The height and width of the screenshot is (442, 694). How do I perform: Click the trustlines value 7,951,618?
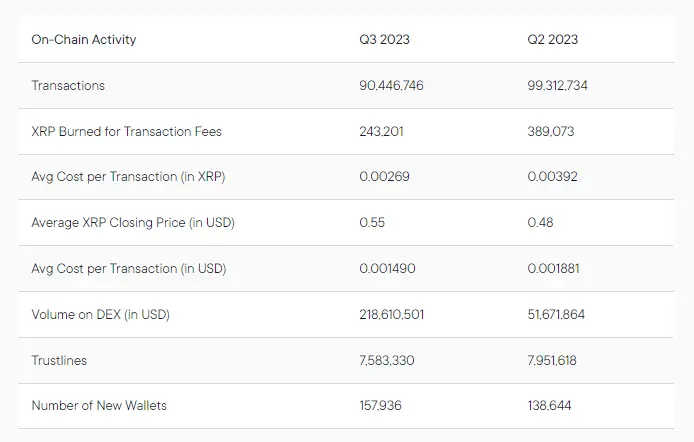[557, 360]
